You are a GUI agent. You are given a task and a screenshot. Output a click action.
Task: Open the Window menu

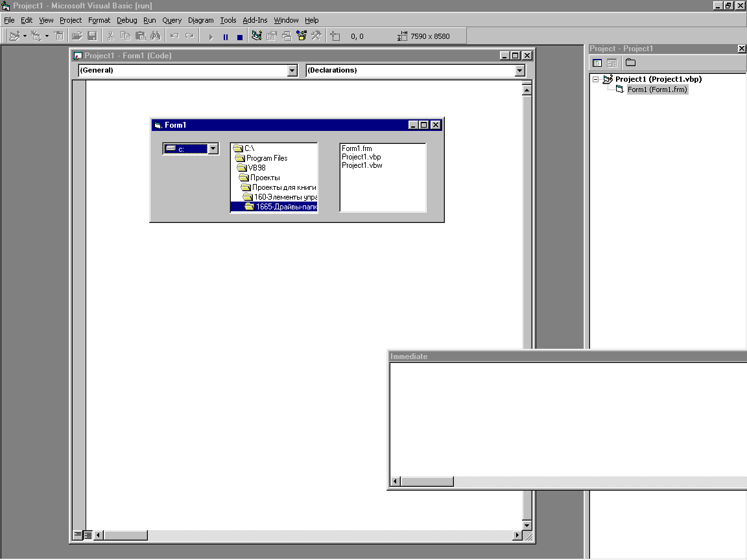point(286,20)
